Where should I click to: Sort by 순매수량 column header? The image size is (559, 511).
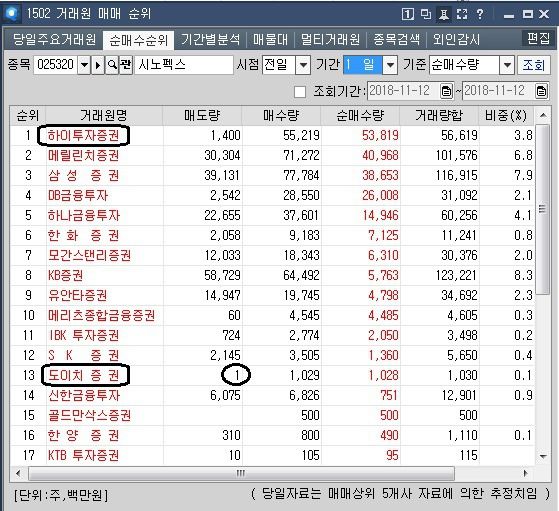click(360, 116)
